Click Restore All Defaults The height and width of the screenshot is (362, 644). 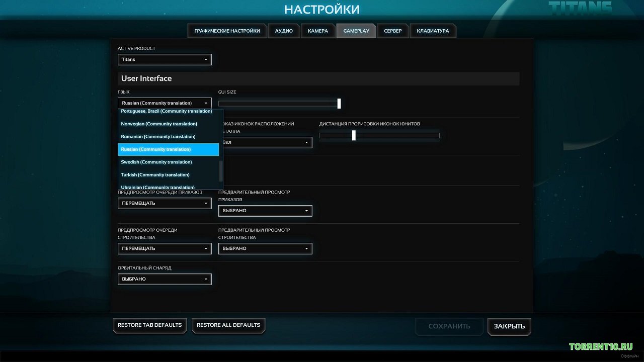[228, 325]
